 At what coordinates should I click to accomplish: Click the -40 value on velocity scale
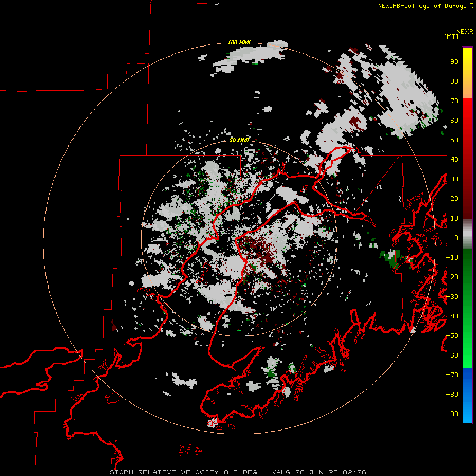point(452,316)
